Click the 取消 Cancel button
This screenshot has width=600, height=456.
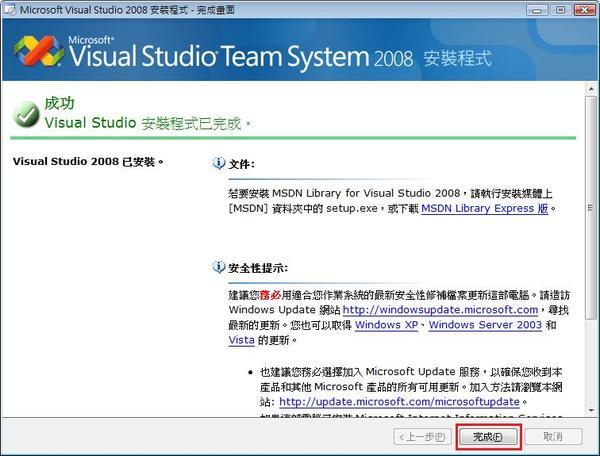553,436
